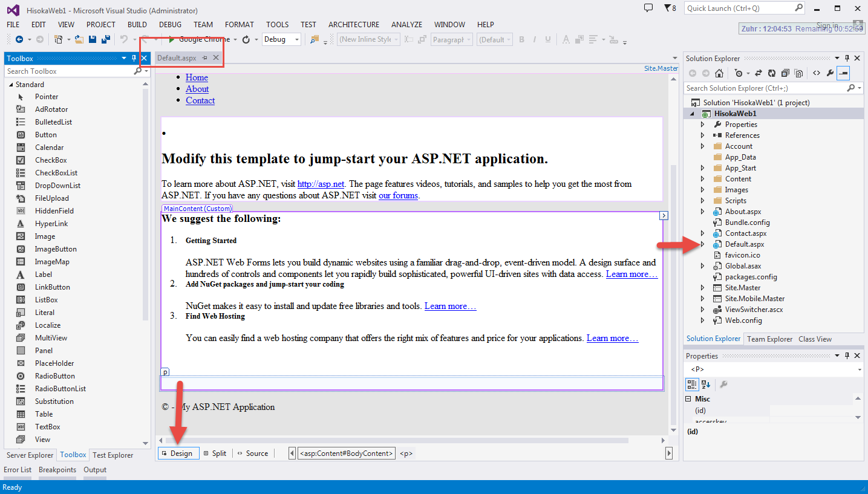Collapse all items in Solution Explorer
This screenshot has height=494, width=868.
click(x=785, y=73)
